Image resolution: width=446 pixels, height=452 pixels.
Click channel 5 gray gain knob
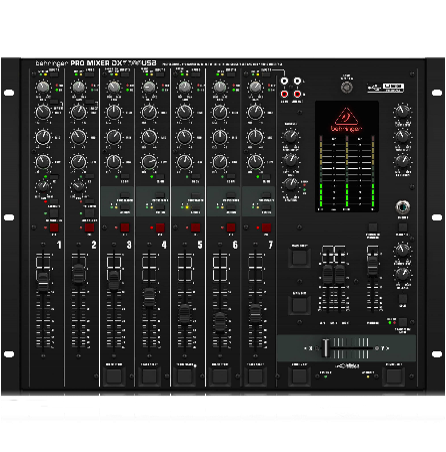click(184, 88)
